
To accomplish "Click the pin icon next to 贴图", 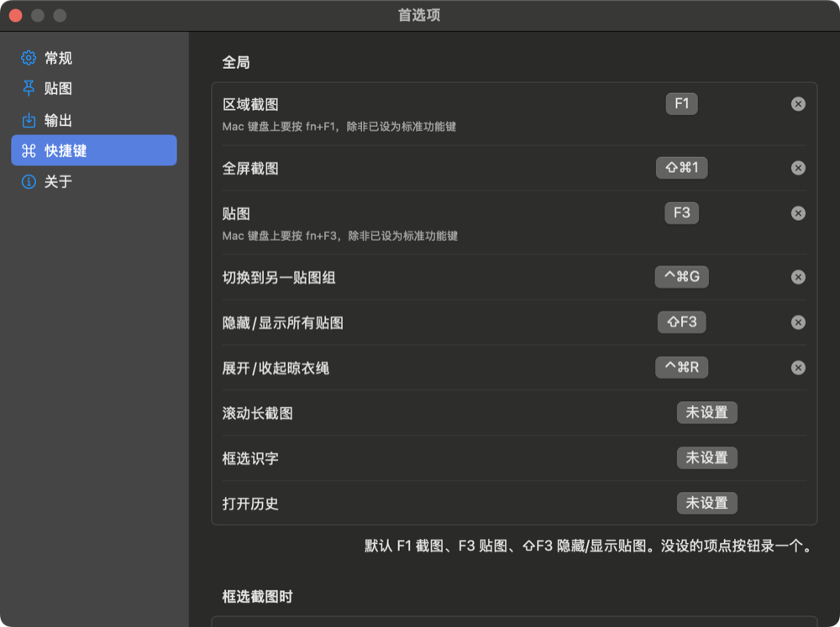I will tap(29, 88).
